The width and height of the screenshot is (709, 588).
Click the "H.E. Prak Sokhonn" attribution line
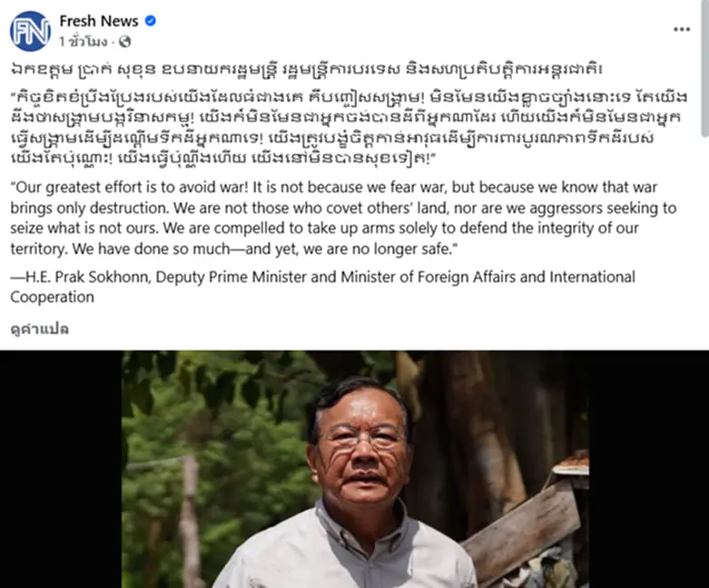click(322, 277)
